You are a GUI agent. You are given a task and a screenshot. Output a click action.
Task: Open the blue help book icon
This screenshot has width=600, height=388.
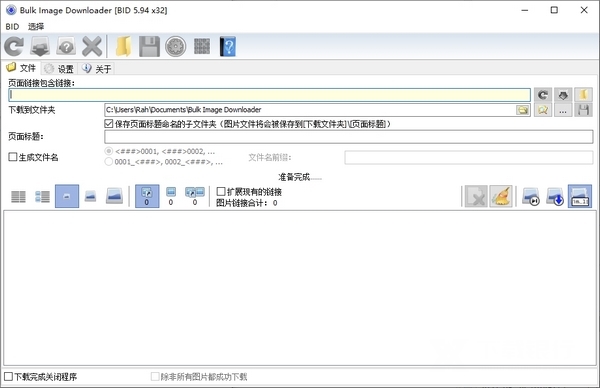228,46
